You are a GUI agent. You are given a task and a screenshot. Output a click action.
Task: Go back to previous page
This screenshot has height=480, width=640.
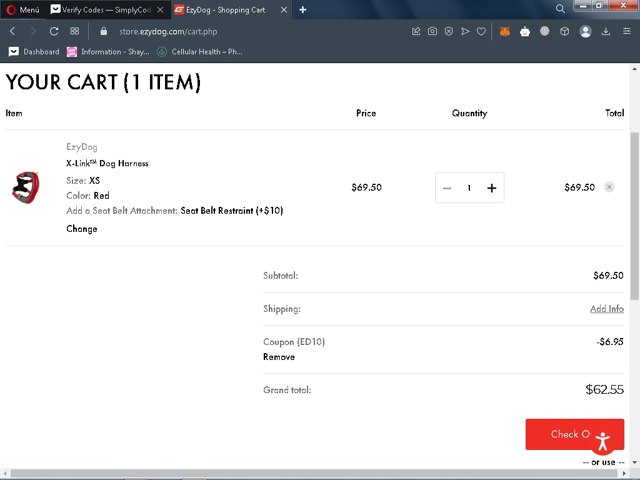12,31
